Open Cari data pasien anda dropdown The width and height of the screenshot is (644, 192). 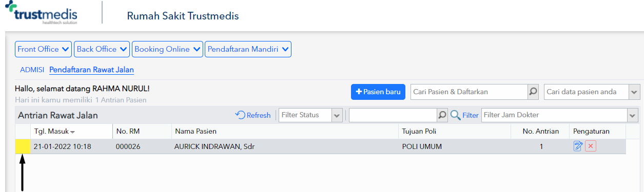coord(592,92)
